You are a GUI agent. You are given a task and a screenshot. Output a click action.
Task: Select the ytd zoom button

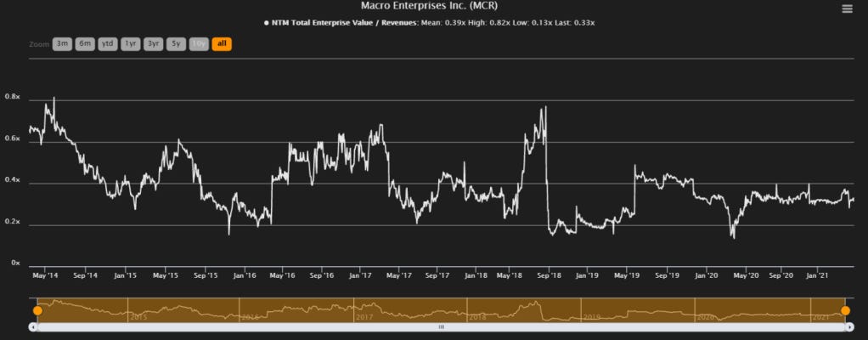point(108,43)
